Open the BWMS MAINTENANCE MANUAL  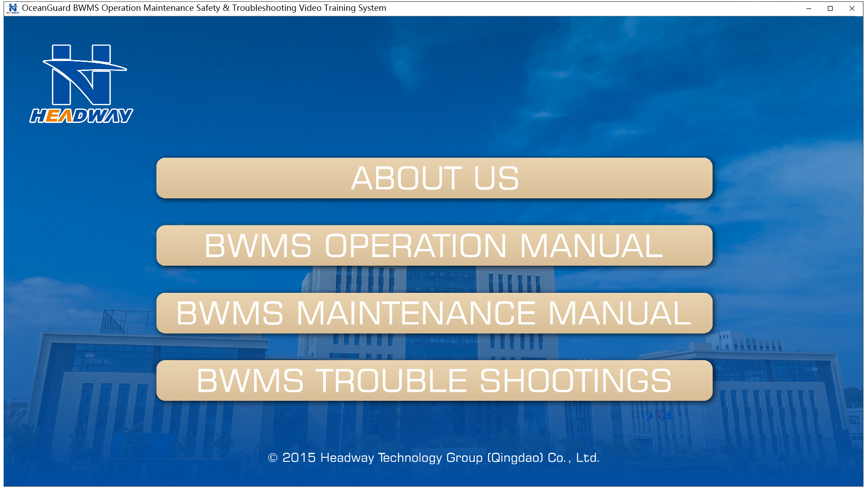tap(434, 313)
